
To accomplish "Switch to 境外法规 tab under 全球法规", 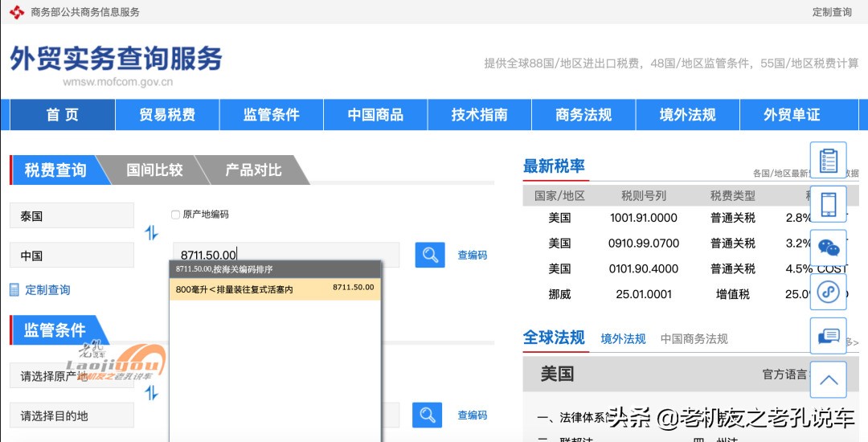I will (x=624, y=338).
